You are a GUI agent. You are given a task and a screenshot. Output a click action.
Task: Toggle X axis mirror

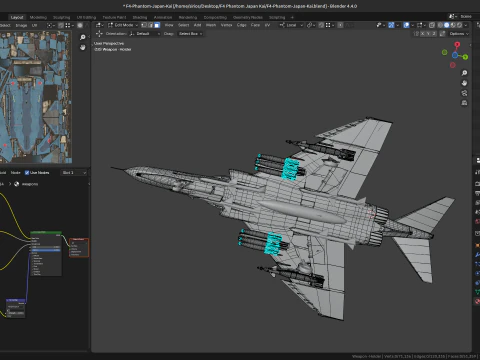[423, 34]
